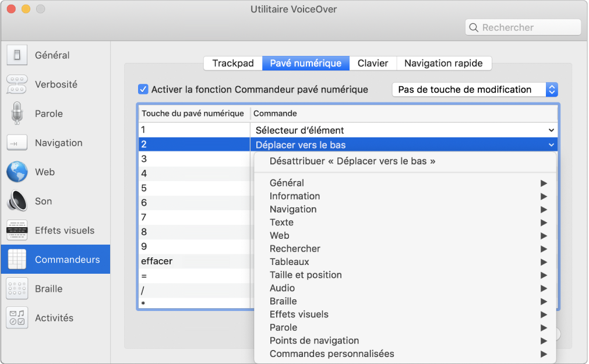The width and height of the screenshot is (589, 364).
Task: Switch to the Trackpad tab
Action: point(233,63)
